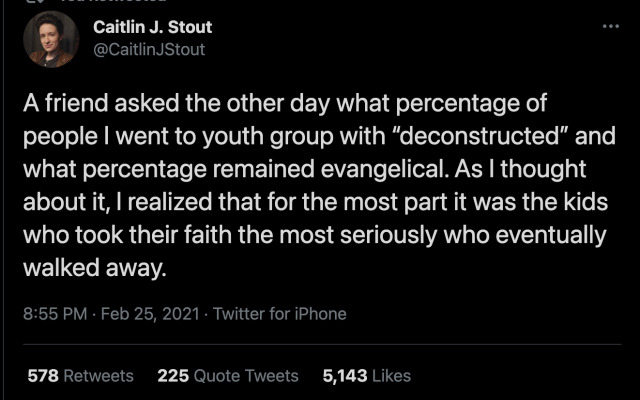This screenshot has width=640, height=400.
Task: View the Retweets list
Action: [x=98, y=376]
